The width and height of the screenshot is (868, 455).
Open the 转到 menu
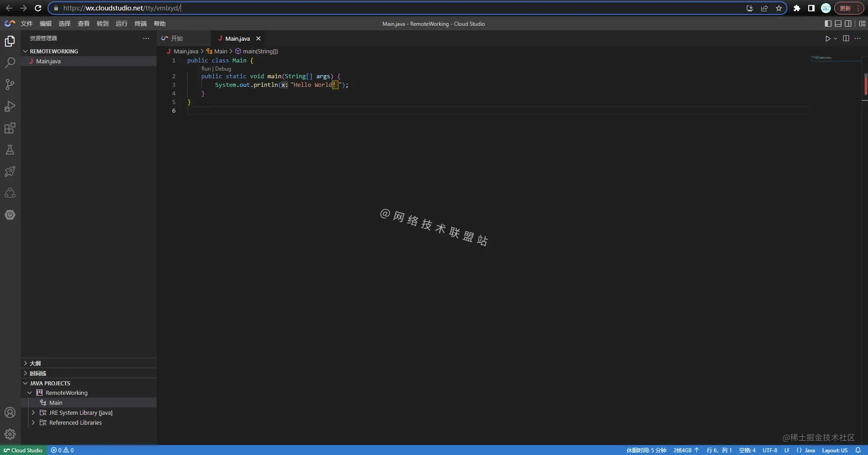(x=103, y=24)
